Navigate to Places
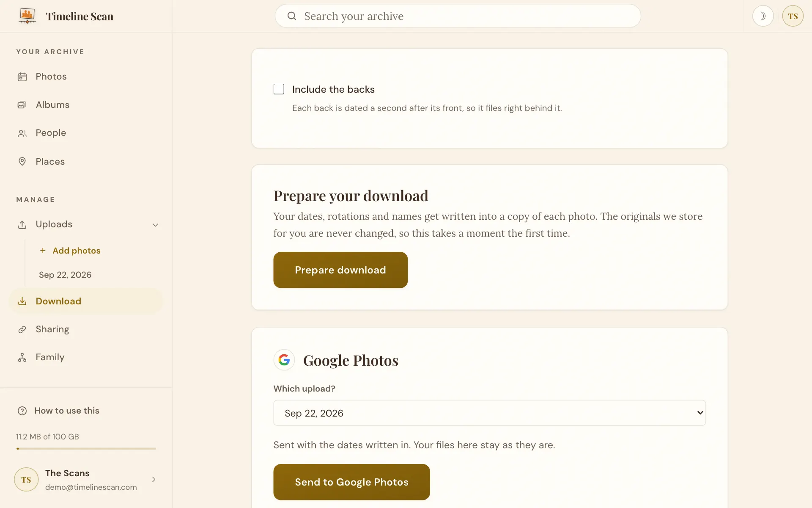 pos(86,162)
